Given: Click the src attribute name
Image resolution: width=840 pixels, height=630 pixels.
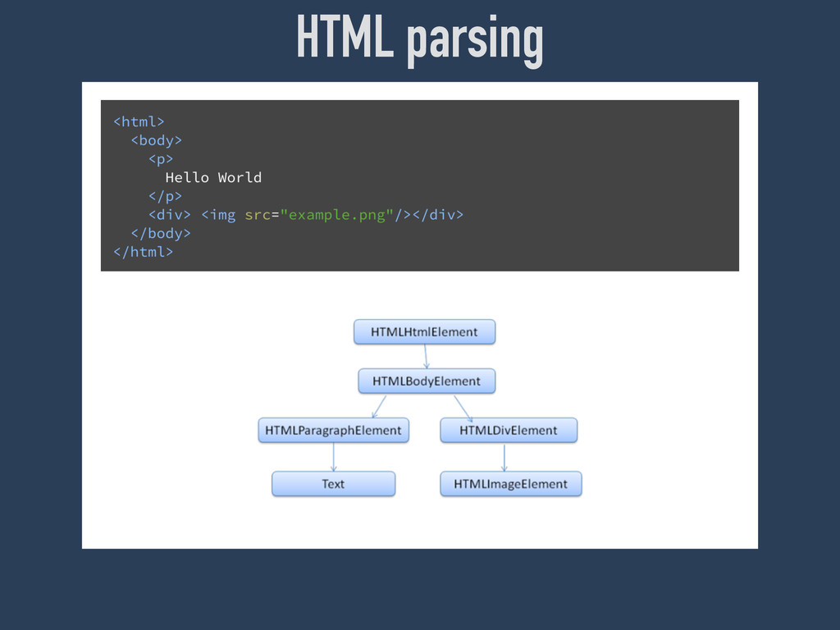Looking at the screenshot, I should [257, 215].
